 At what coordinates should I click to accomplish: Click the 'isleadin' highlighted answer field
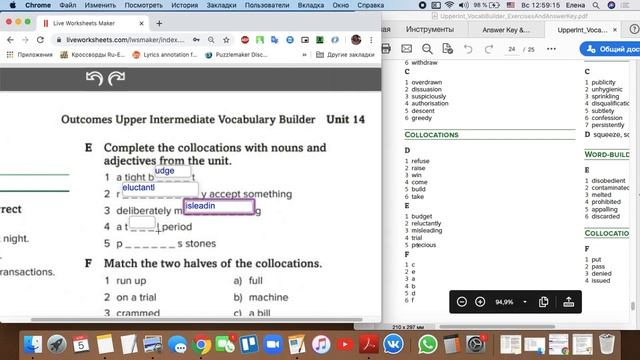pos(219,206)
